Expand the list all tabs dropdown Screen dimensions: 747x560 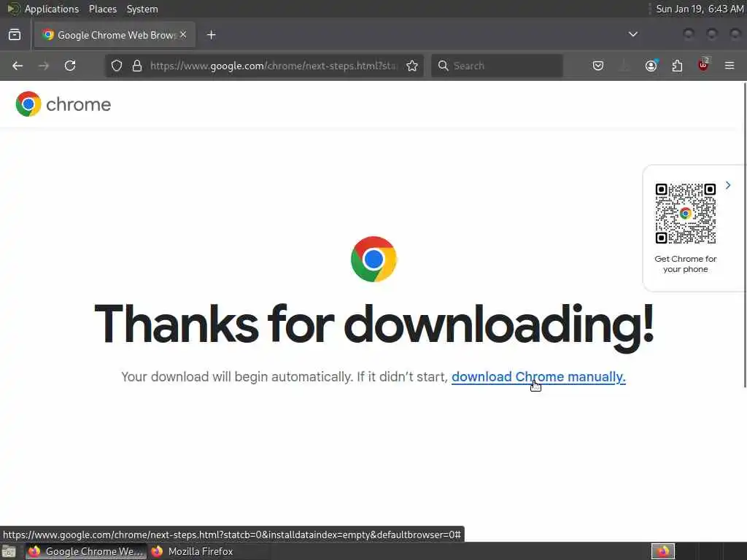[x=632, y=34]
